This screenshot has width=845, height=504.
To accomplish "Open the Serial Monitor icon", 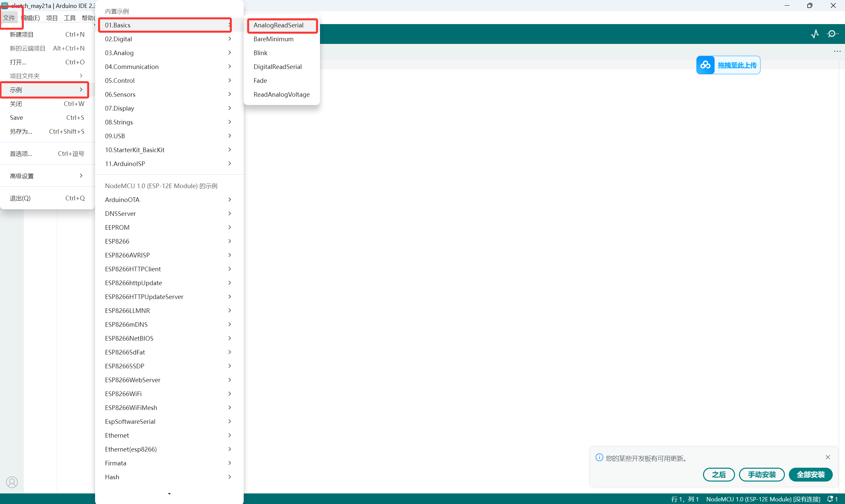I will [x=832, y=34].
